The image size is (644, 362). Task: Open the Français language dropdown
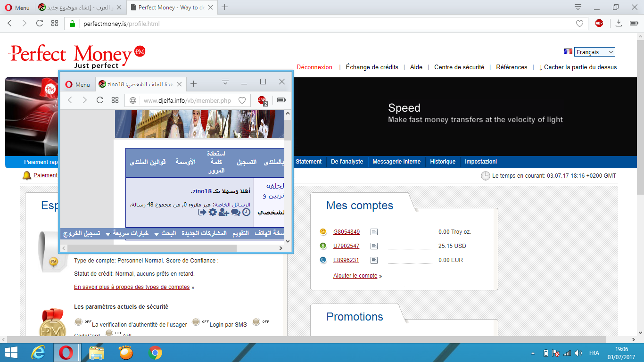point(594,52)
